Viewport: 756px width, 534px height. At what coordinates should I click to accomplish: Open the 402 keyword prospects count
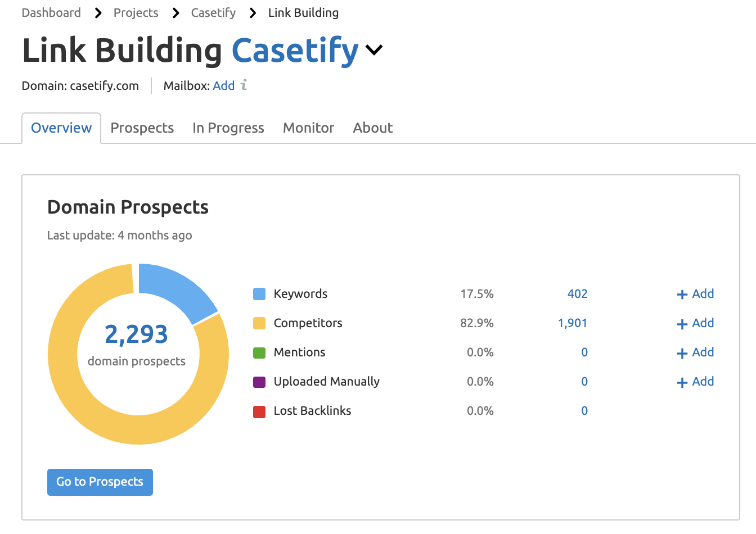coord(577,294)
